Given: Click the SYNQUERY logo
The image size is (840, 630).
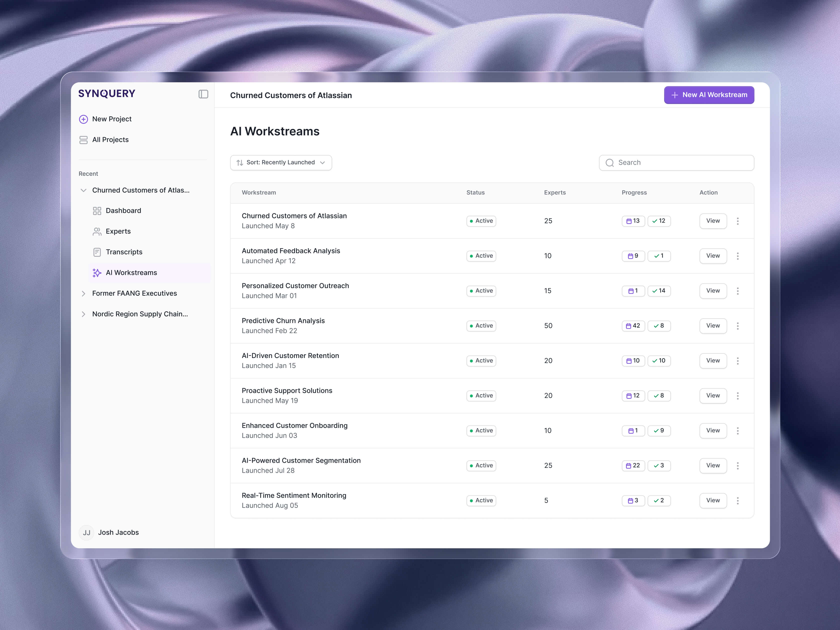Looking at the screenshot, I should point(107,93).
